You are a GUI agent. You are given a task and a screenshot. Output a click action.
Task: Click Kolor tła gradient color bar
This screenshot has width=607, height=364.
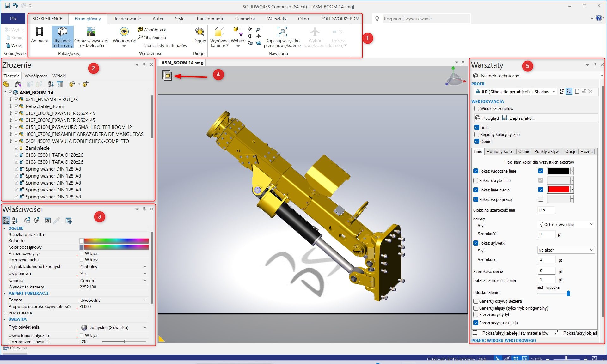pyautogui.click(x=116, y=241)
